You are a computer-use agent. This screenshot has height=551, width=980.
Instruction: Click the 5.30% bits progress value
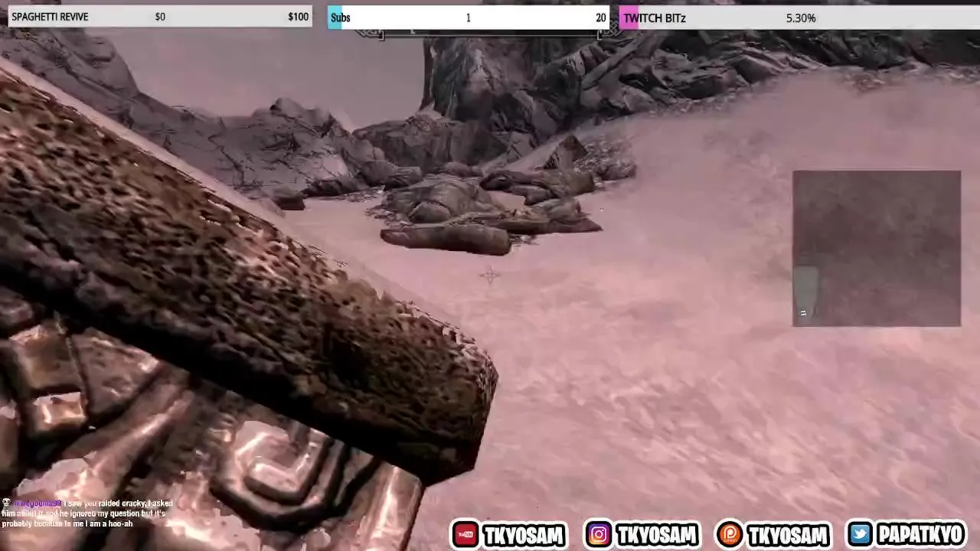(x=801, y=18)
